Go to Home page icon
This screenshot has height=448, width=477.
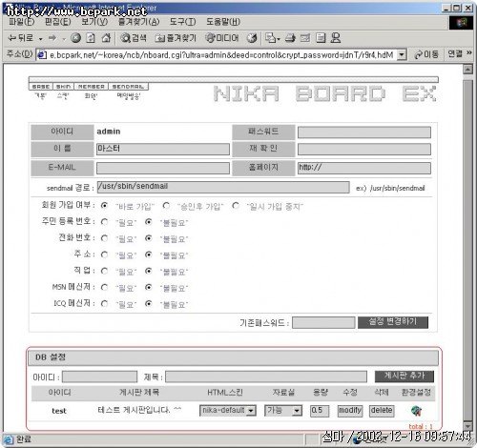click(106, 38)
